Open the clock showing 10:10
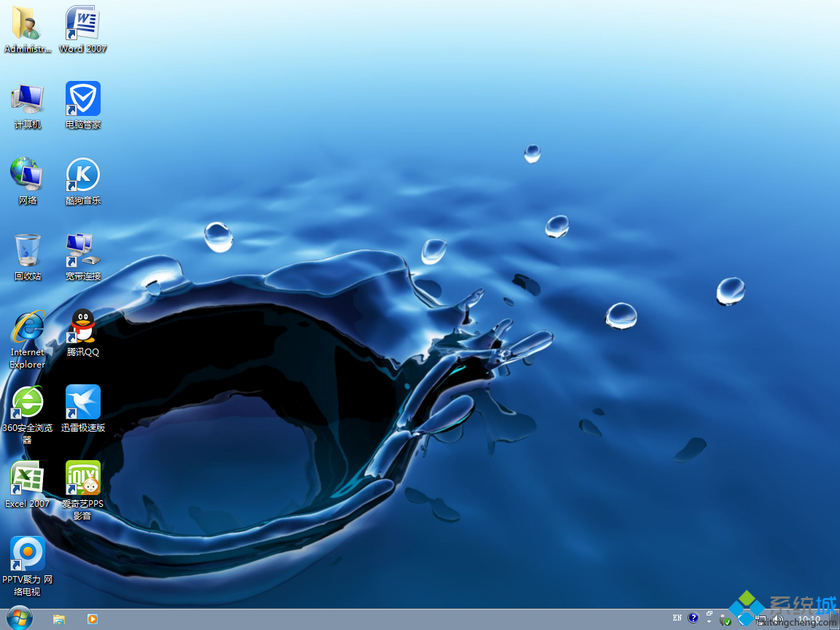This screenshot has height=630, width=840. point(811,618)
